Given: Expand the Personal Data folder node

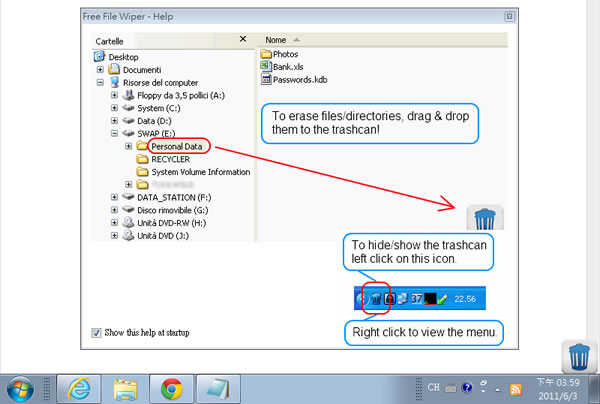Looking at the screenshot, I should click(x=129, y=146).
